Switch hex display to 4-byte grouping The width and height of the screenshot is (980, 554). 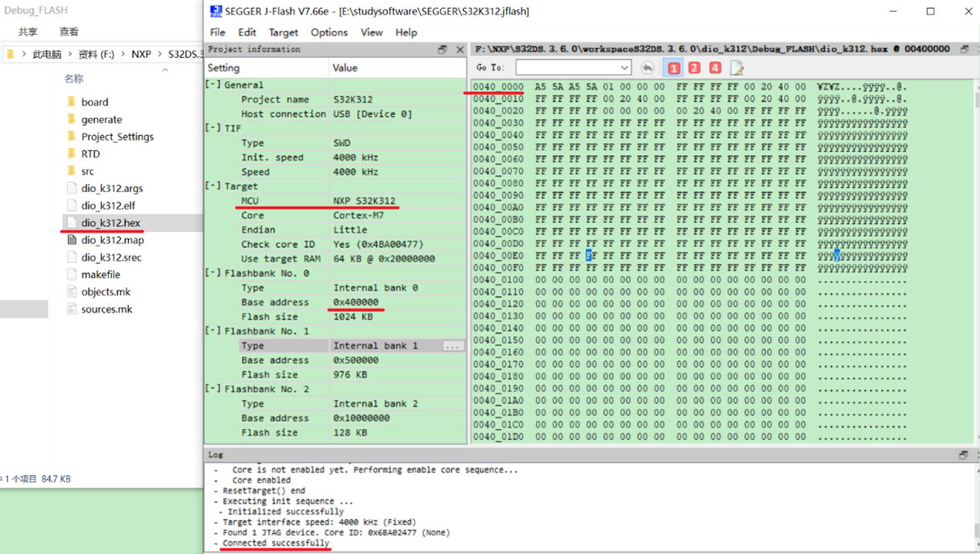[714, 68]
